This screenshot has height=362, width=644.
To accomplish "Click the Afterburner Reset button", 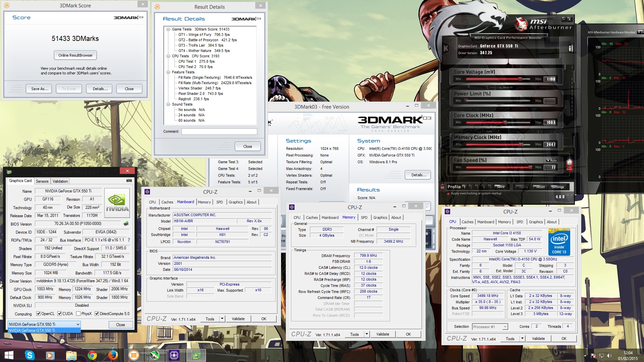I will click(x=540, y=187).
